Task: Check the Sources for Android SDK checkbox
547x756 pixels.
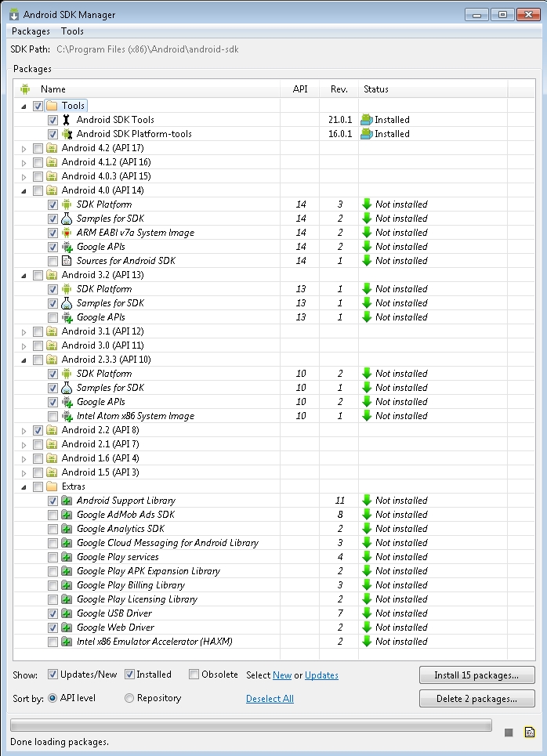Action: point(53,262)
